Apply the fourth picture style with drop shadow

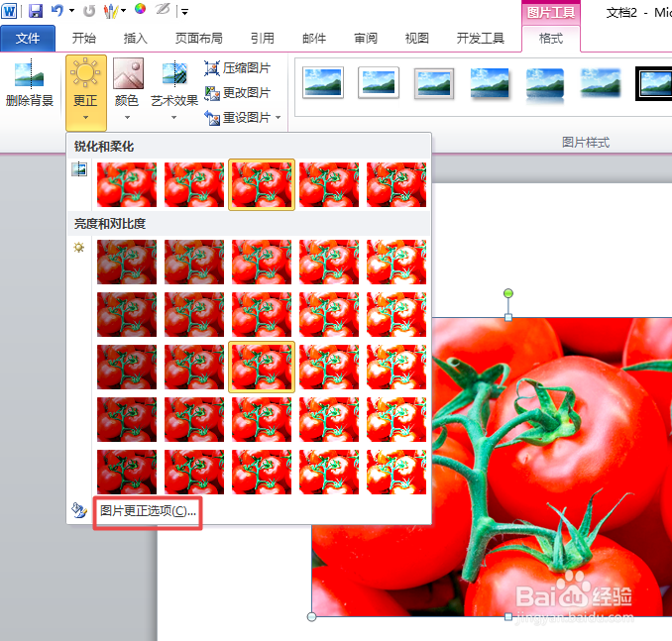click(x=490, y=83)
